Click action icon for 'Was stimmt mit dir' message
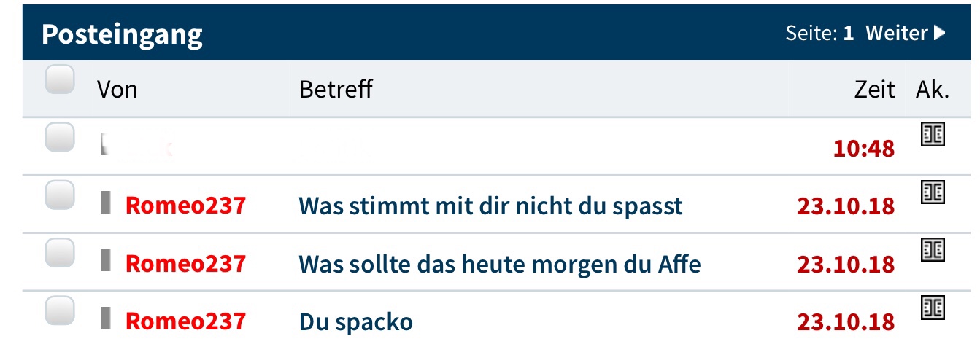 click(932, 192)
